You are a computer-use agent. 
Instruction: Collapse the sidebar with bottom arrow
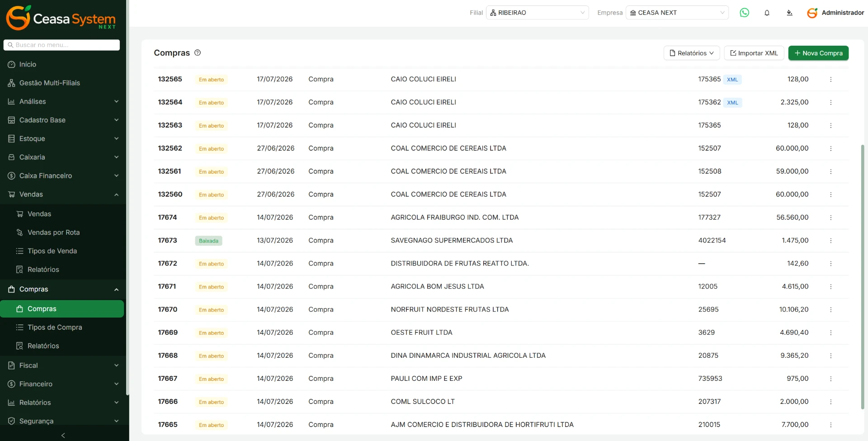point(63,435)
